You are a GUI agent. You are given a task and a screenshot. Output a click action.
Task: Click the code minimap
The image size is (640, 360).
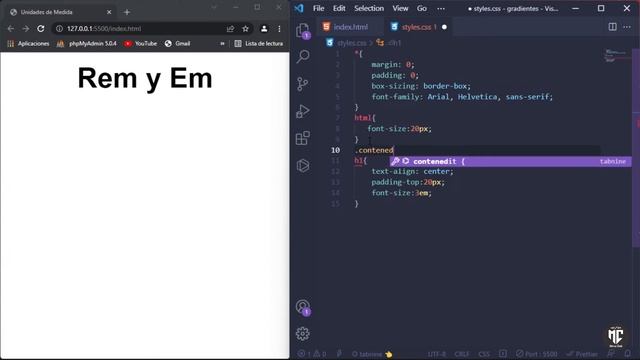point(615,56)
